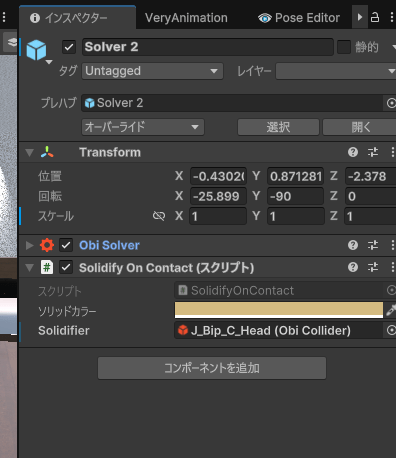Click the Solidifier property label

pos(64,331)
